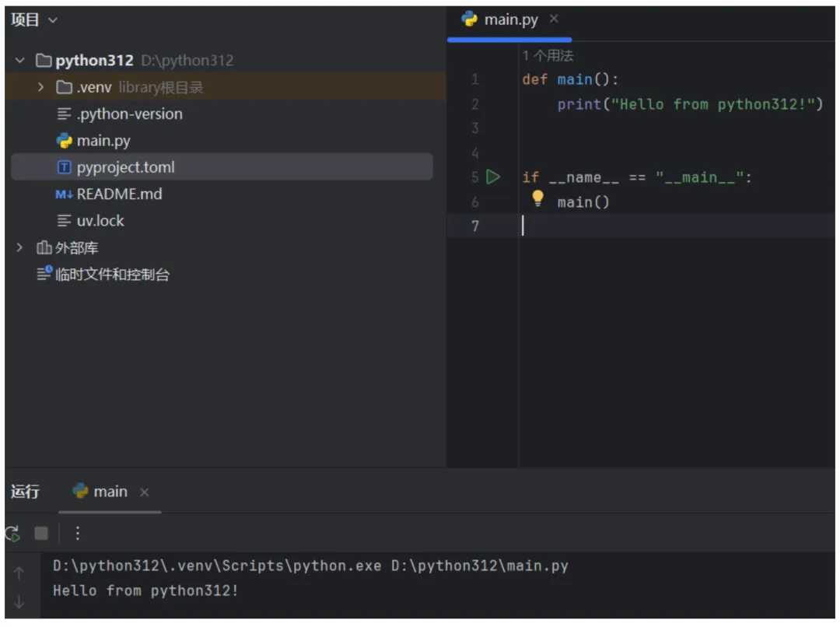This screenshot has height=627, width=840.
Task: Select pyproject.toml in the project tree
Action: 125,167
